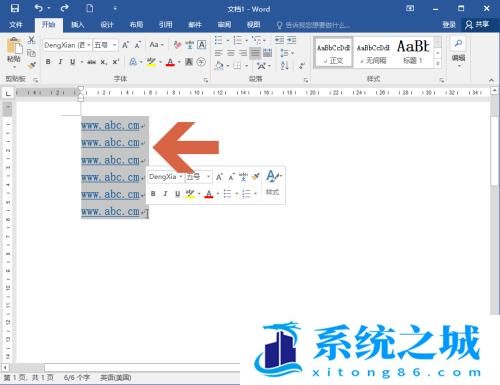Click the Share (共享) button
Image resolution: width=500 pixels, height=385 pixels.
(x=477, y=25)
